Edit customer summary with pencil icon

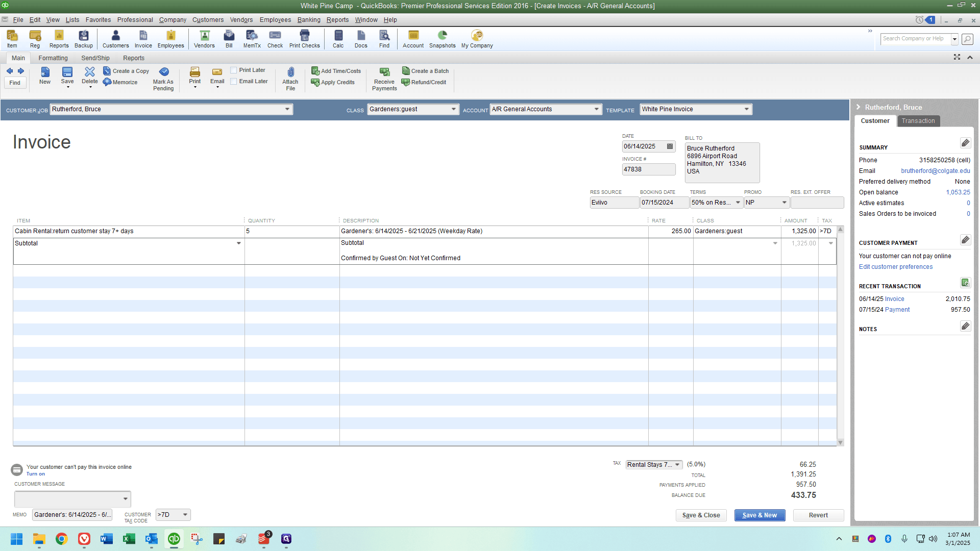pyautogui.click(x=965, y=143)
